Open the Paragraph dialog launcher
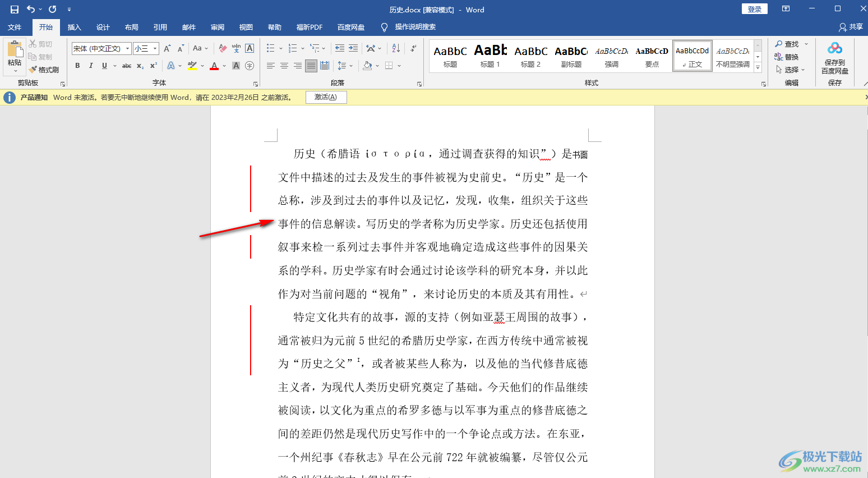Viewport: 868px width, 478px height. pos(419,84)
